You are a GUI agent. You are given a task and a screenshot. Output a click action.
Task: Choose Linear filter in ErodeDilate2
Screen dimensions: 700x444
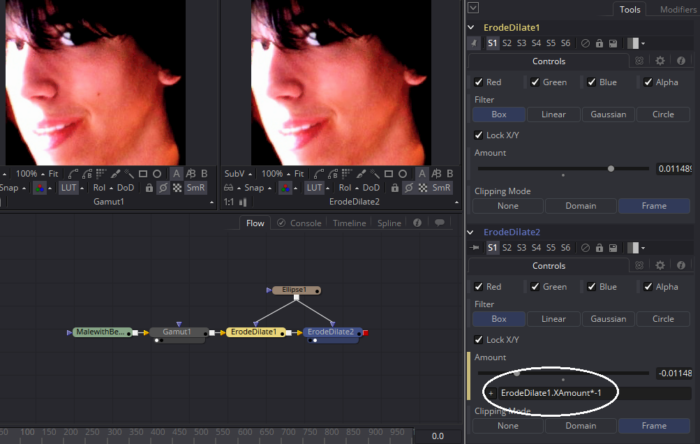click(x=554, y=319)
